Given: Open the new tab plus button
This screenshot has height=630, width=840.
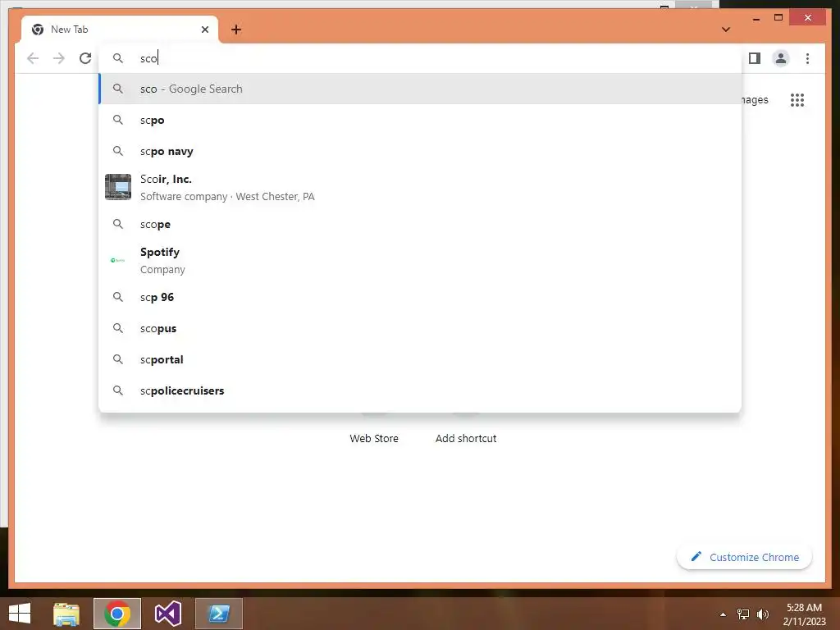Looking at the screenshot, I should pos(236,30).
